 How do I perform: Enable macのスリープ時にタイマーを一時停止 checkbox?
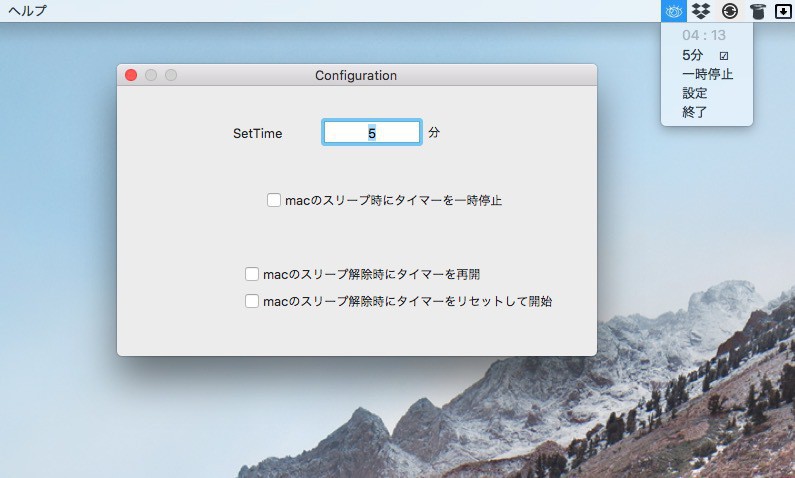pyautogui.click(x=274, y=200)
